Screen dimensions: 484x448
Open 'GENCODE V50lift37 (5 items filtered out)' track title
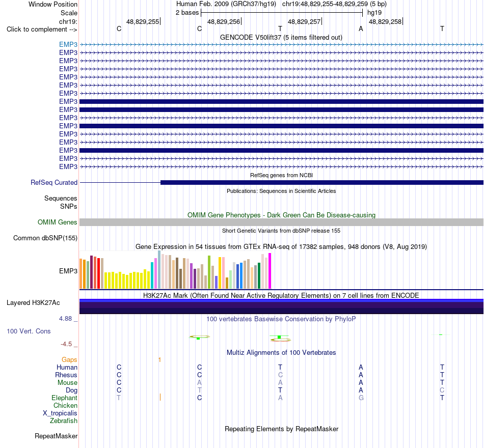(281, 37)
